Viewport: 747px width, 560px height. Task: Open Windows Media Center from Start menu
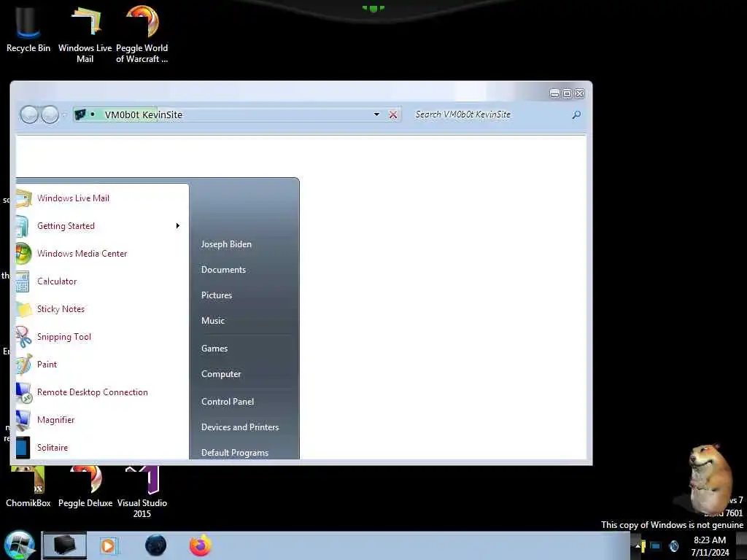coord(102,253)
